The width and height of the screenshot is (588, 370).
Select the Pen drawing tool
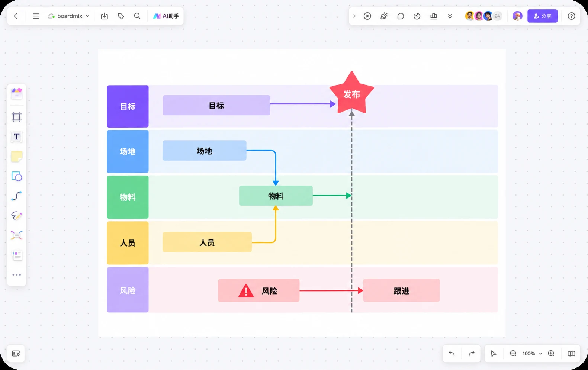coord(17,216)
